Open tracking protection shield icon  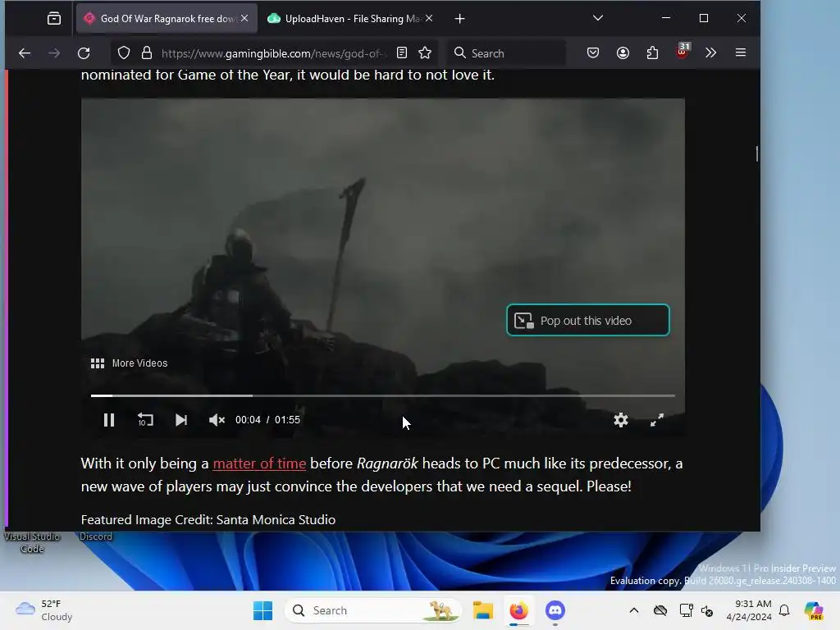[x=124, y=53]
